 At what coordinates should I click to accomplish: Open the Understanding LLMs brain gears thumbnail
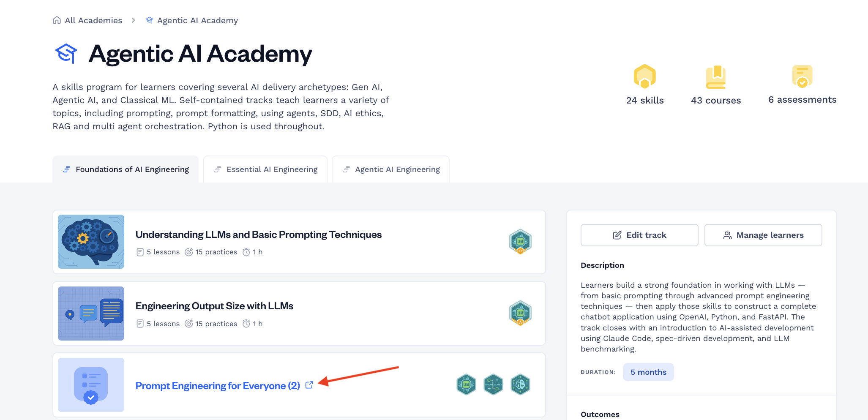91,242
